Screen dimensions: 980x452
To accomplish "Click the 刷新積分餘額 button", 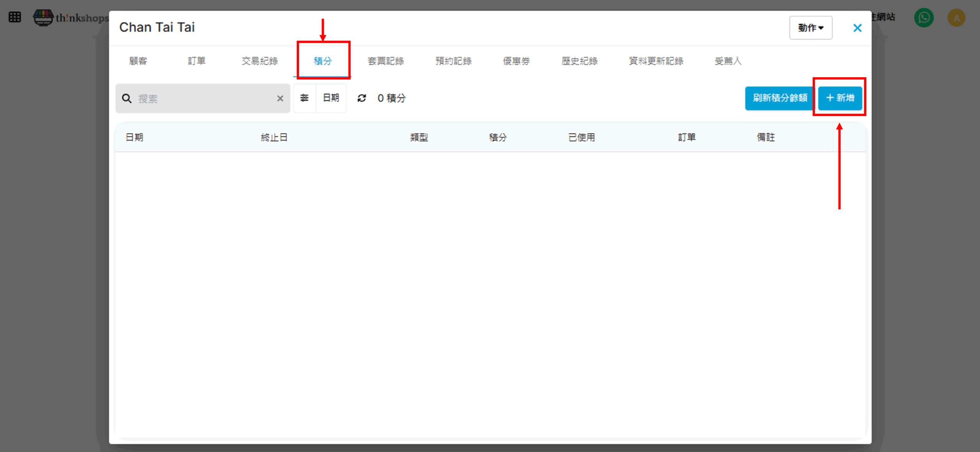I will [779, 98].
